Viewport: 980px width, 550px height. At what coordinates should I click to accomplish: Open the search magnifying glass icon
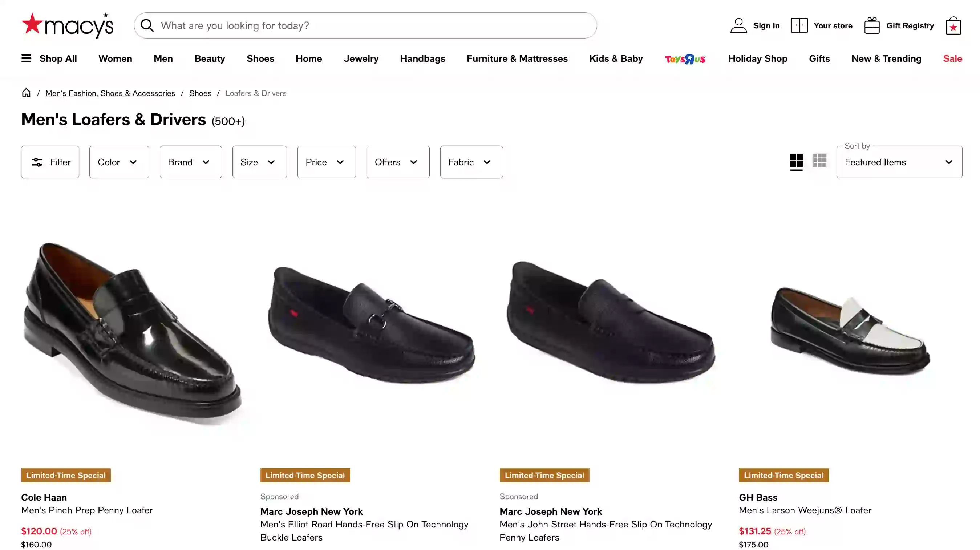coord(147,25)
